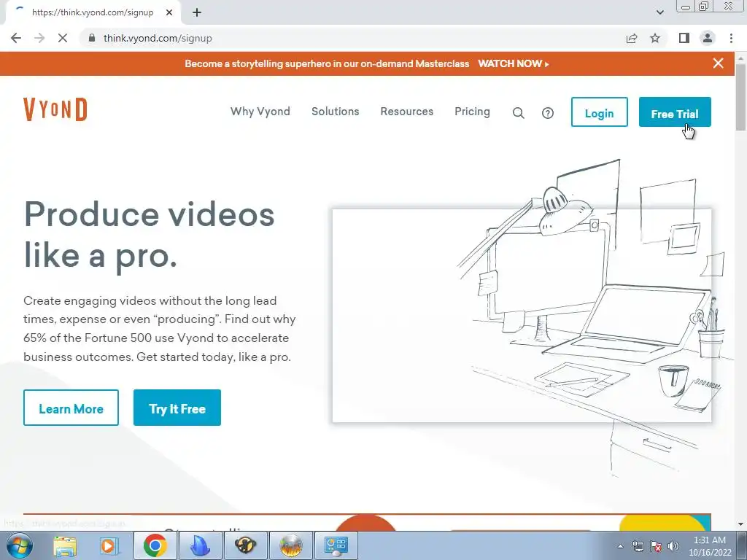This screenshot has width=747, height=560.
Task: Click the site search magnifier icon
Action: tap(519, 113)
